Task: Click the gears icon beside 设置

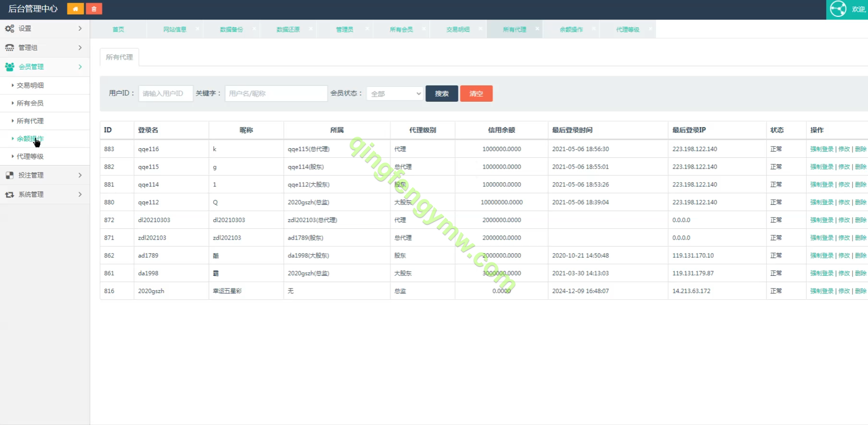Action: click(9, 28)
